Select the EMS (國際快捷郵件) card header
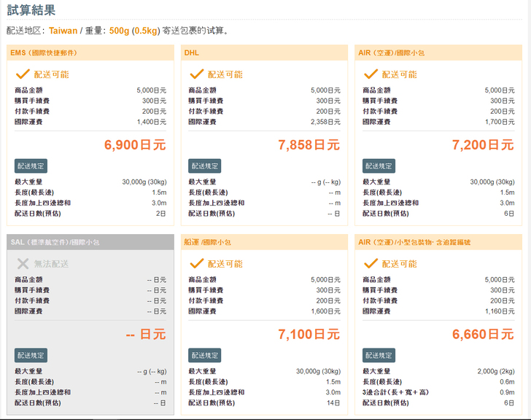The width and height of the screenshot is (531, 420). pos(44,53)
